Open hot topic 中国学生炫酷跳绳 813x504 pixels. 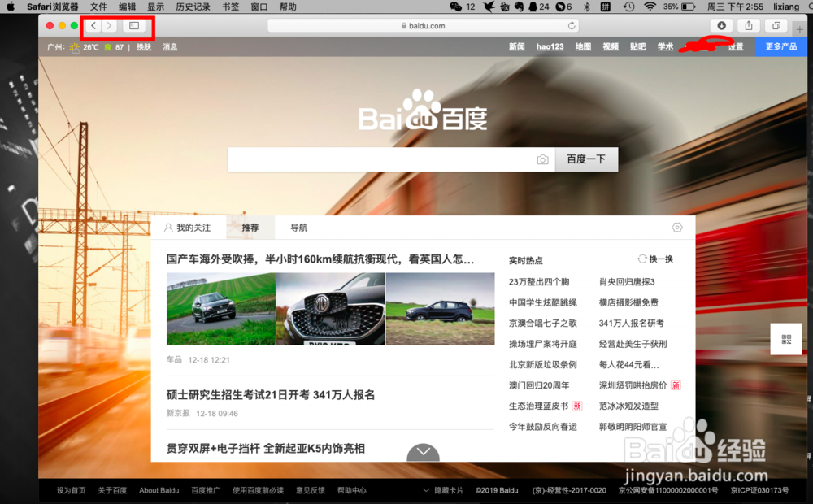(x=542, y=302)
